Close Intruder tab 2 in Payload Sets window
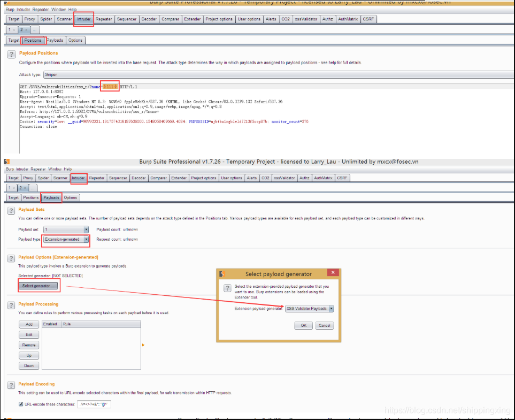This screenshot has height=420, width=515. click(x=25, y=188)
